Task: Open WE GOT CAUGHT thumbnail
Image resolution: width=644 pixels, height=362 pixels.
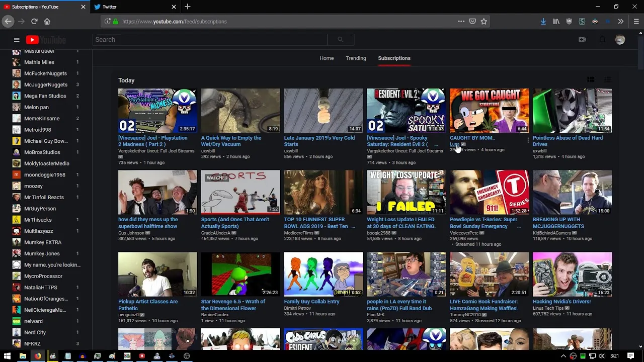Action: (489, 111)
